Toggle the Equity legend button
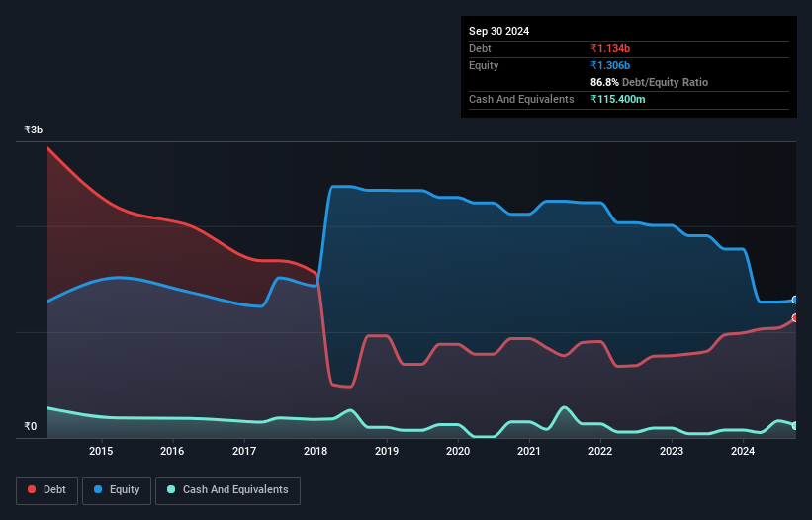 (117, 490)
